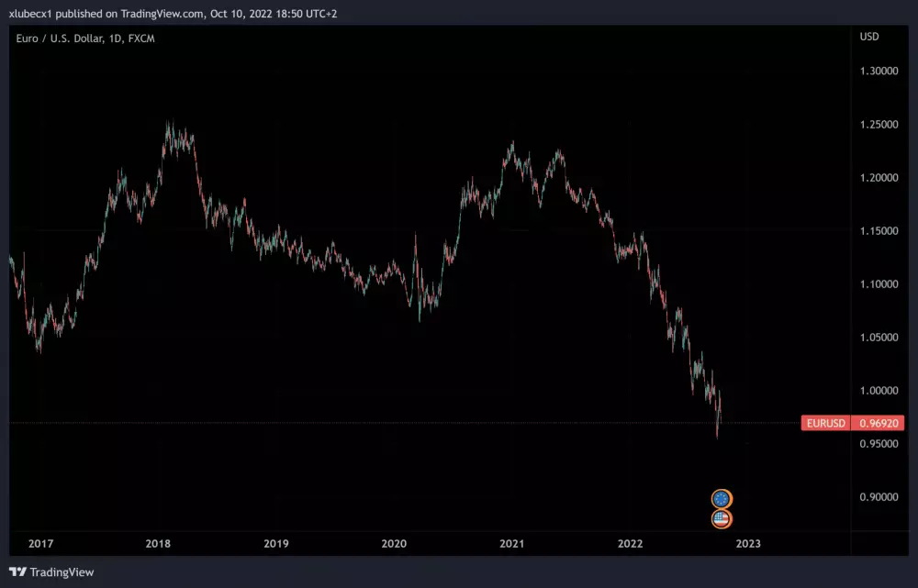
Task: Click the USD currency label on price axis
Action: pos(868,37)
